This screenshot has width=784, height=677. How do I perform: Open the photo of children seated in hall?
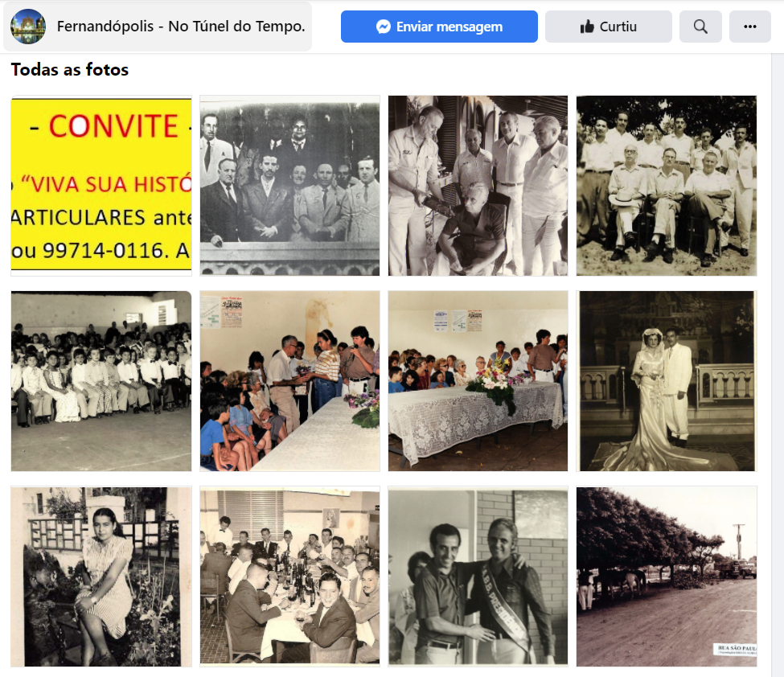pos(101,381)
